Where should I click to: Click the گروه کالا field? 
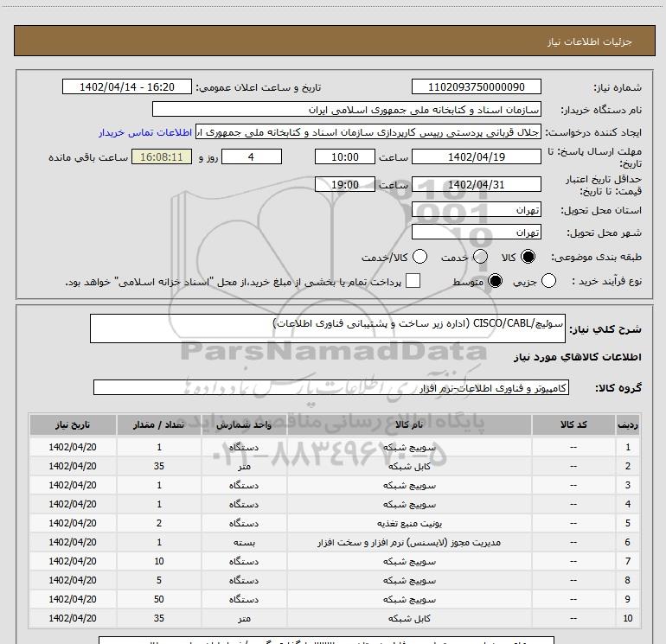(x=331, y=387)
